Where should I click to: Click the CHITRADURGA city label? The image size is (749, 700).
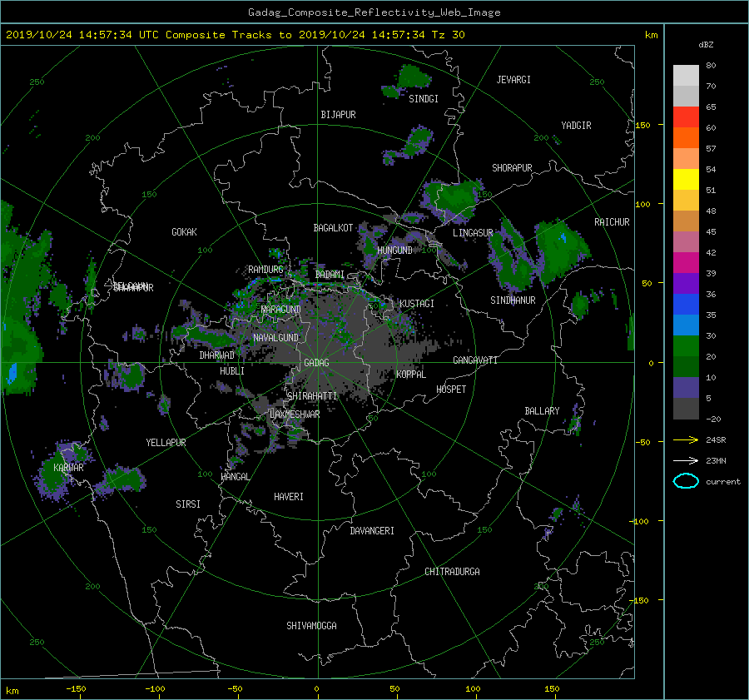tap(452, 572)
